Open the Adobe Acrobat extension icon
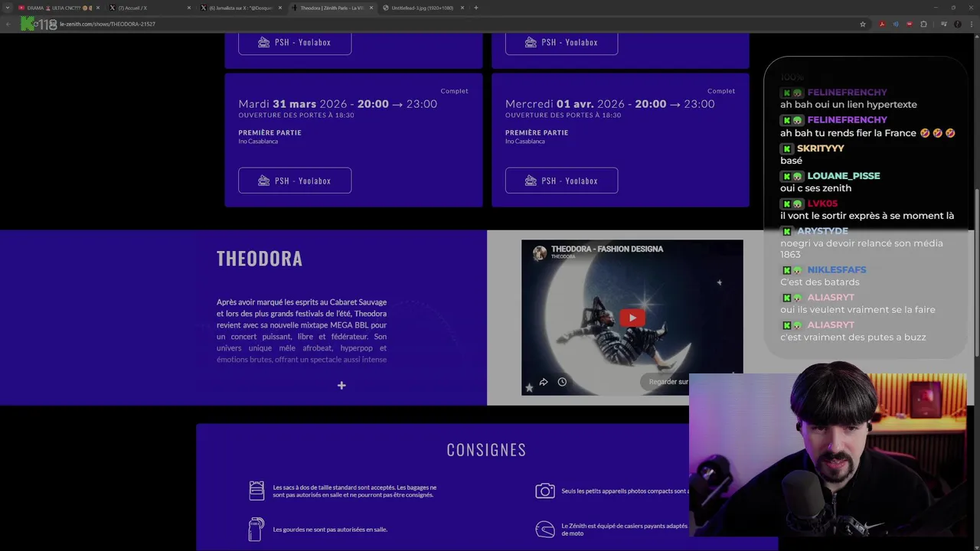The image size is (980, 551). coord(882,24)
